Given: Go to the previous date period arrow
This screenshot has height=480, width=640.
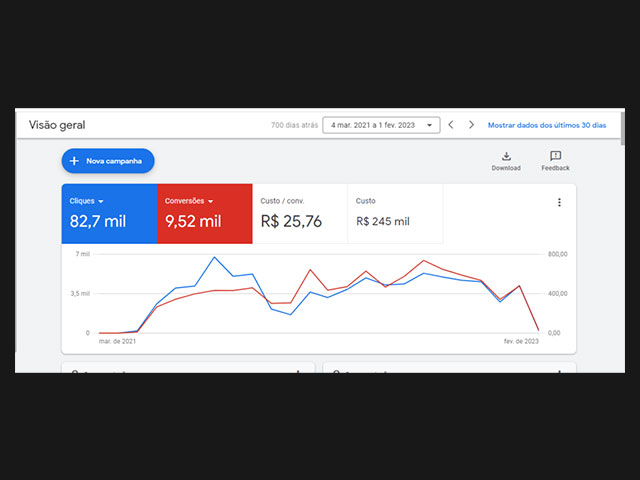Looking at the screenshot, I should tap(451, 125).
